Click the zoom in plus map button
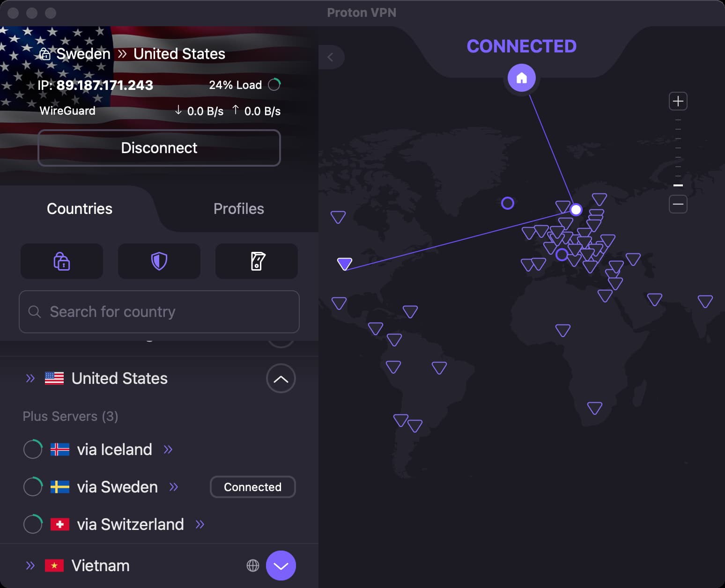This screenshot has width=725, height=588. tap(678, 101)
